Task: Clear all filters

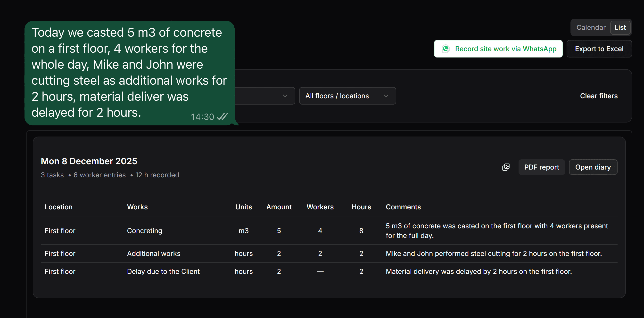Action: [x=598, y=96]
